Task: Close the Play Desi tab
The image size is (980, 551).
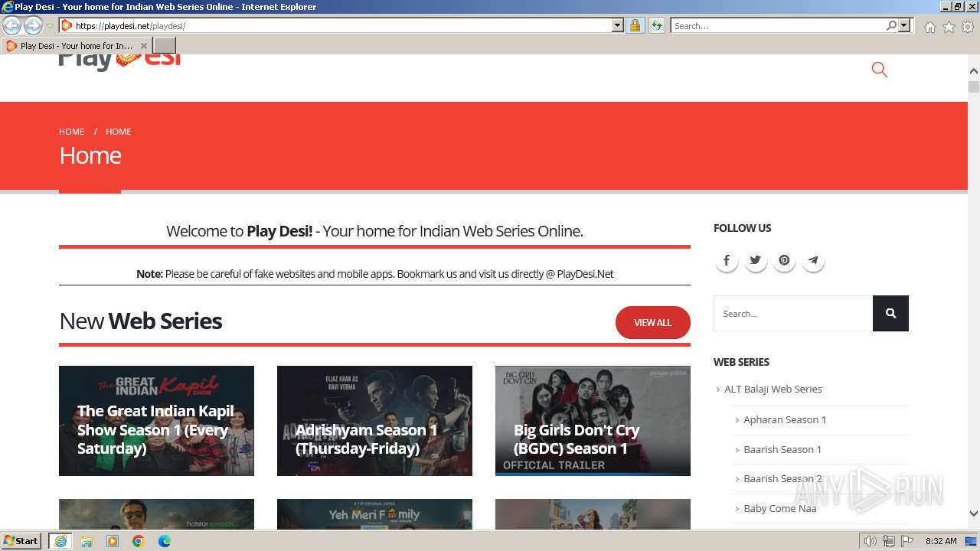Action: [x=143, y=46]
